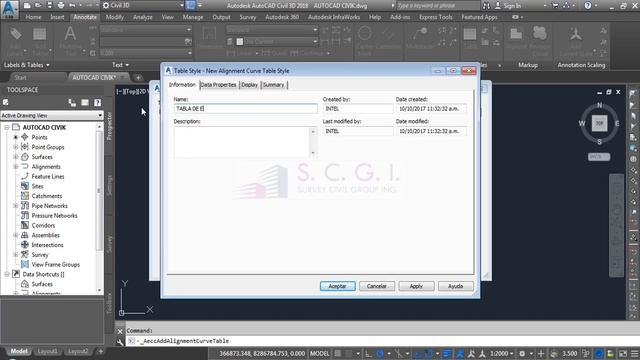Screen dimensions: 640x360
Task: Select Corridors in the Prospector tree
Action: pyautogui.click(x=43, y=225)
